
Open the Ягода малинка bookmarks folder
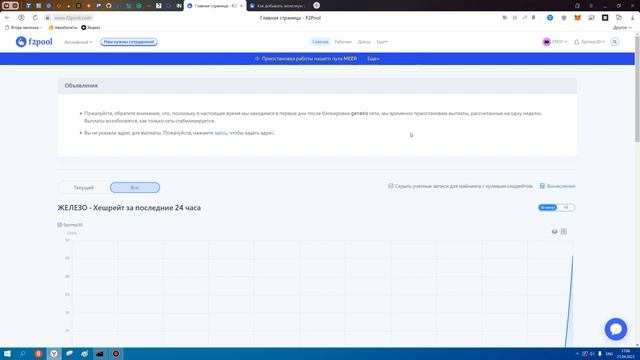click(23, 27)
